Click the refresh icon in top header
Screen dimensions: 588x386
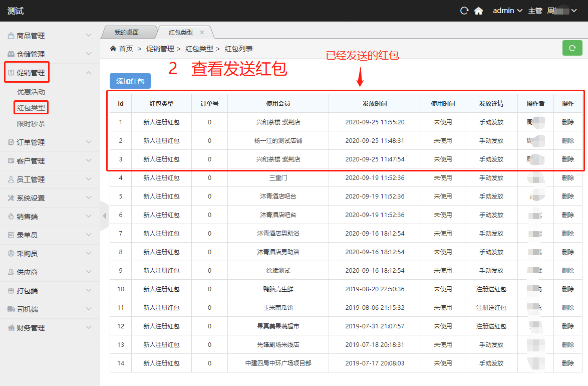pyautogui.click(x=464, y=11)
